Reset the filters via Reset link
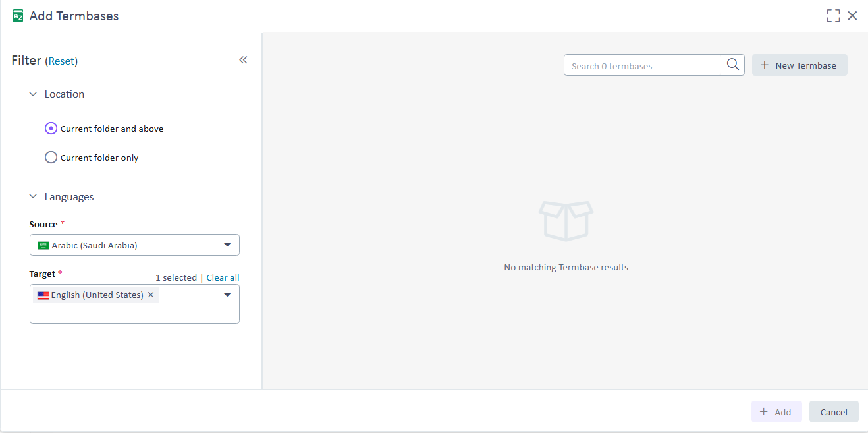This screenshot has width=868, height=433. [61, 61]
